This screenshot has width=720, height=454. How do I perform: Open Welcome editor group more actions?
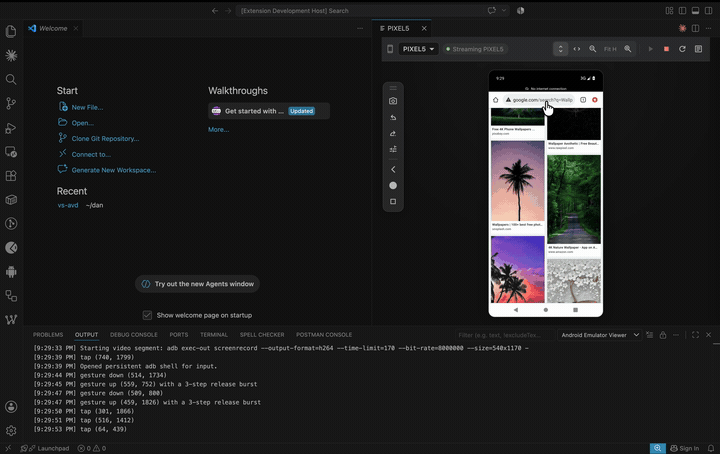(x=360, y=28)
